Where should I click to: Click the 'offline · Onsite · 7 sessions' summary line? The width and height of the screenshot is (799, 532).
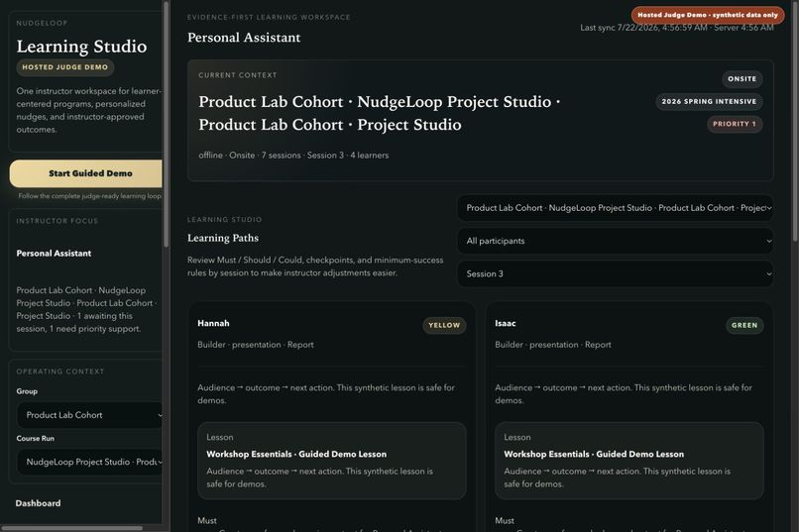click(293, 156)
